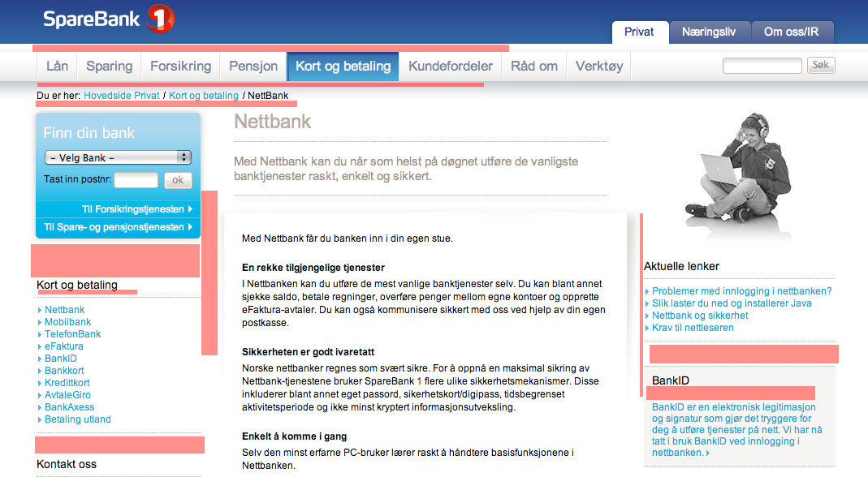Click the Nettbank page heading

[x=272, y=122]
